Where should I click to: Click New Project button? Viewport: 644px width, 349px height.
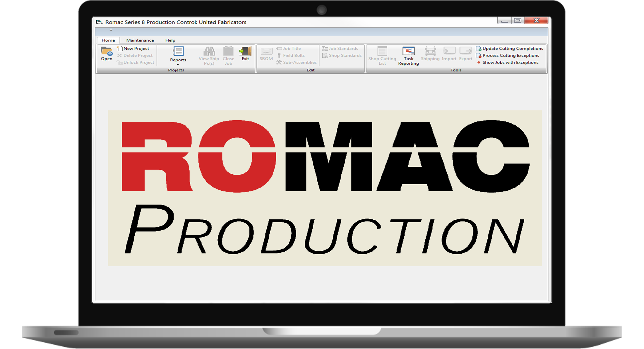[136, 49]
